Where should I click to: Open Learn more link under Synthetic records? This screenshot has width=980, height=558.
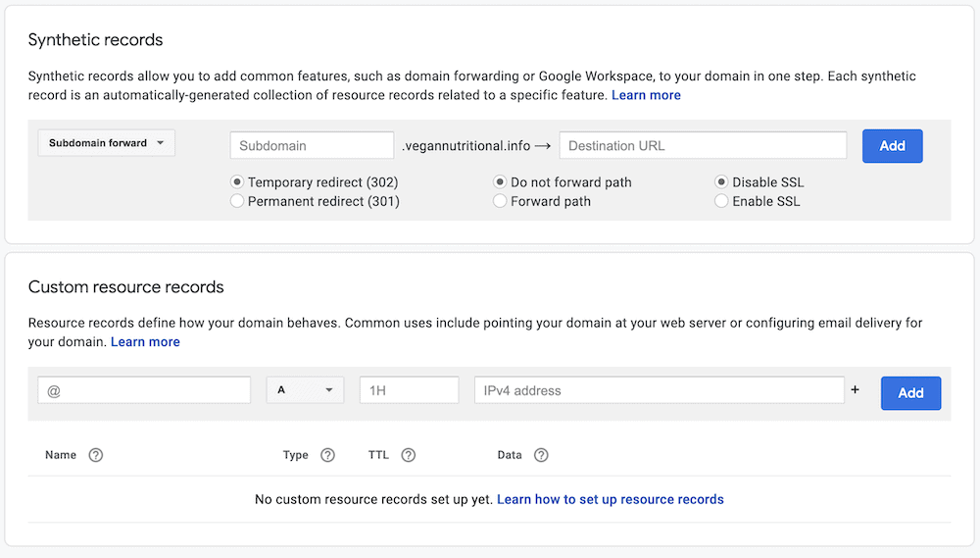pyautogui.click(x=646, y=95)
